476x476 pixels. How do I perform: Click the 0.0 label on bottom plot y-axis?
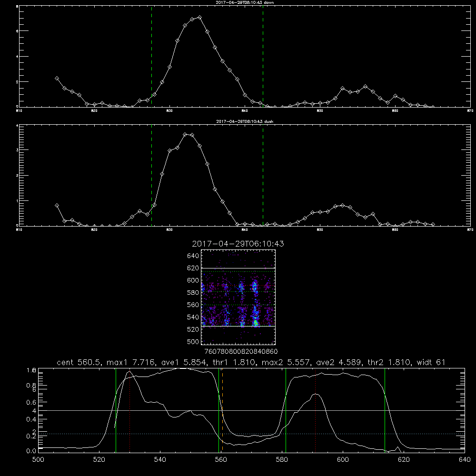31,451
